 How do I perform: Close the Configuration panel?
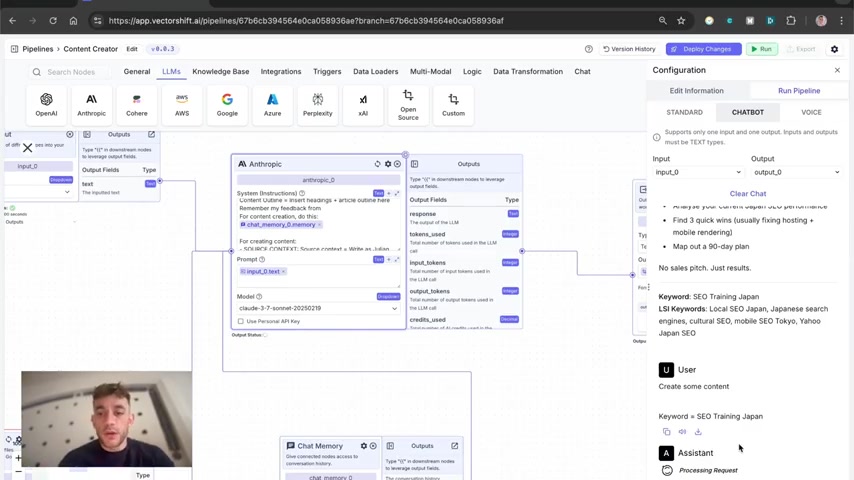coord(837,70)
